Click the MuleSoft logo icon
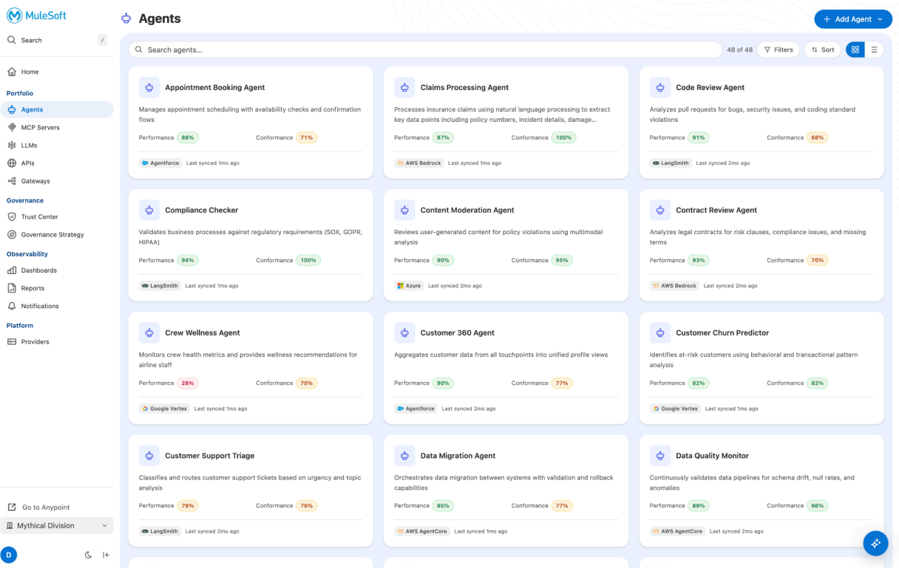The height and width of the screenshot is (588, 899). 14,16
